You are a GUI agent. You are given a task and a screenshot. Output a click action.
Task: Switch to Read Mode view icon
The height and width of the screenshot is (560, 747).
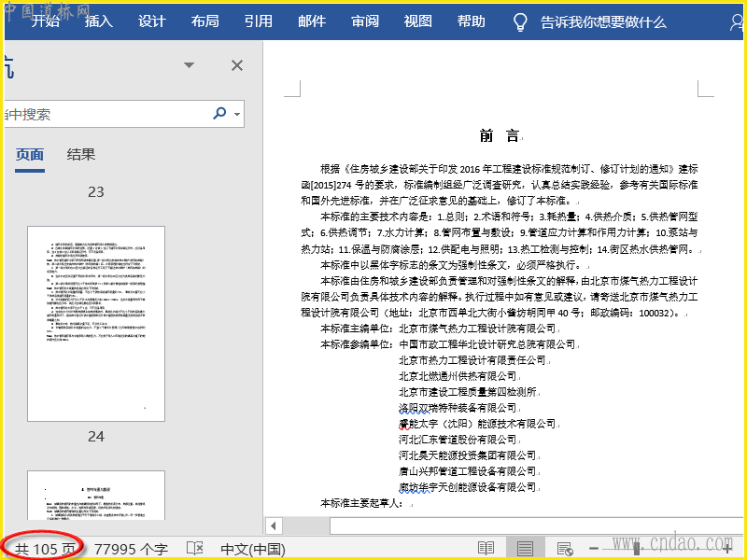click(486, 549)
